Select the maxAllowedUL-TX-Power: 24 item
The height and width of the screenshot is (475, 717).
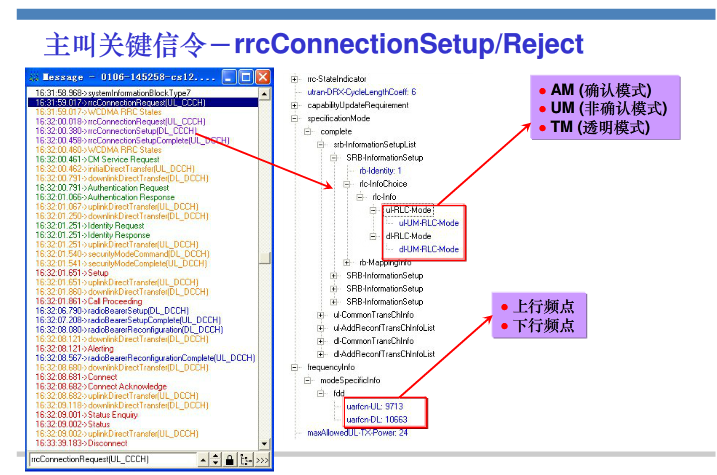[x=357, y=432]
